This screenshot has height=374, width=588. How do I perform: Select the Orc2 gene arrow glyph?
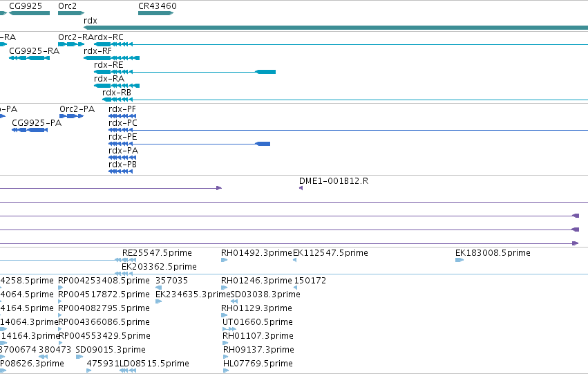71,13
